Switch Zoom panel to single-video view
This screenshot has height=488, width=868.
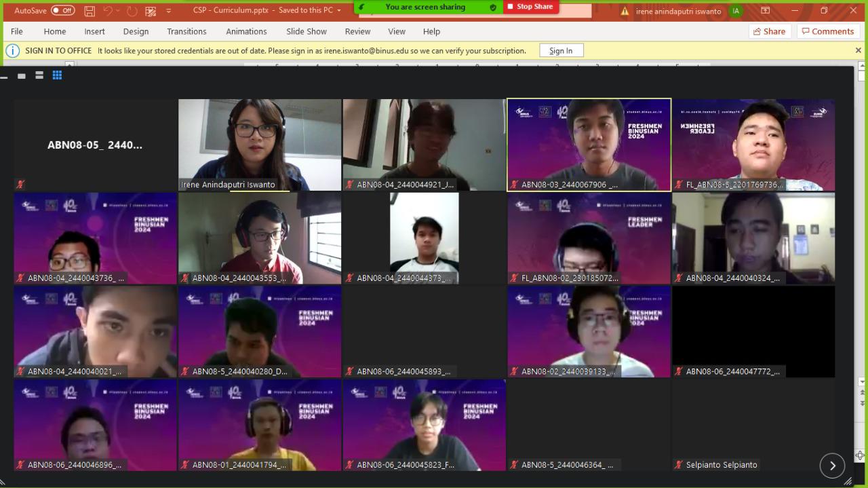pos(22,75)
